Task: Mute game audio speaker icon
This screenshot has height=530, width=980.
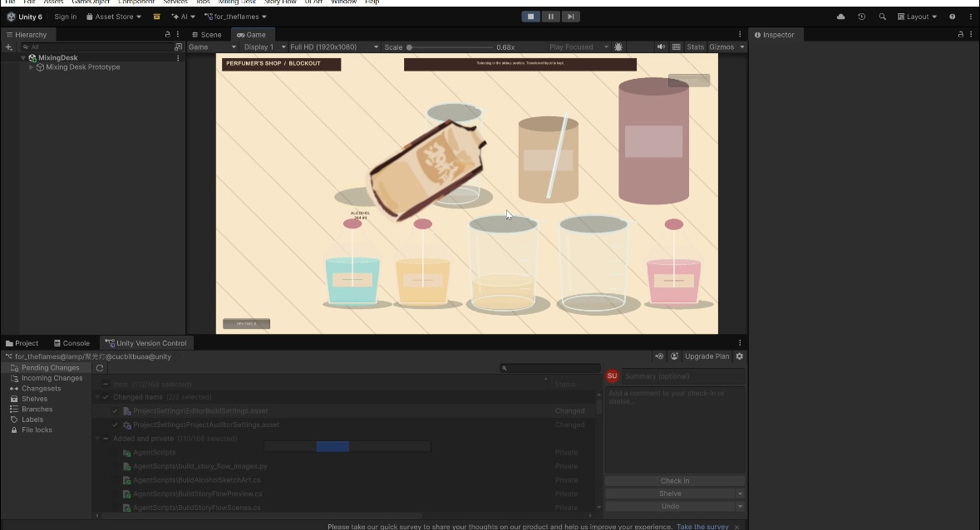Action: click(661, 47)
